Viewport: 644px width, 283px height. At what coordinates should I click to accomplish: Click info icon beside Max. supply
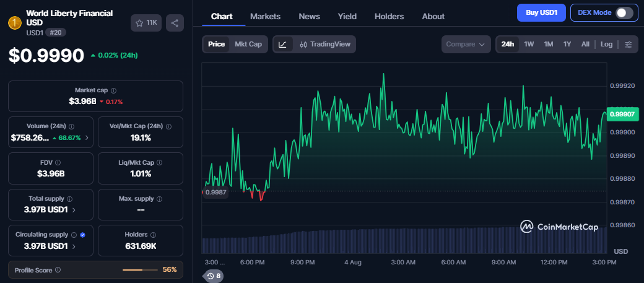pyautogui.click(x=159, y=199)
